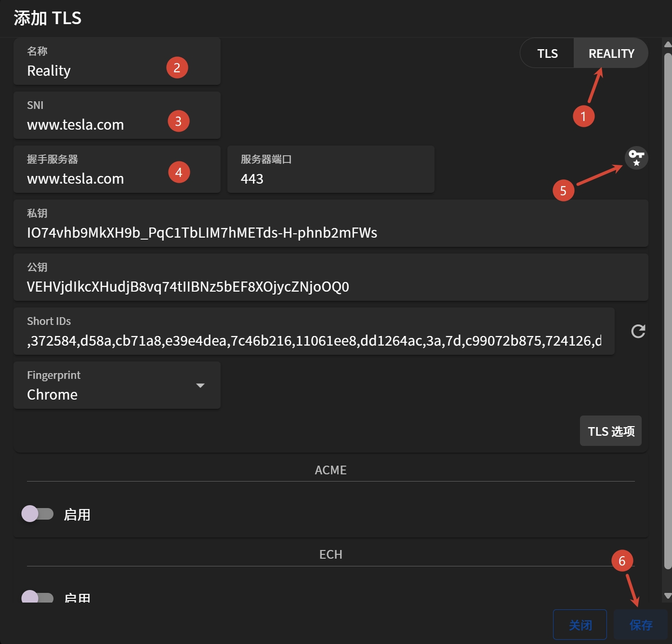Image resolution: width=672 pixels, height=644 pixels.
Task: Click the 保存 save button
Action: pyautogui.click(x=641, y=625)
